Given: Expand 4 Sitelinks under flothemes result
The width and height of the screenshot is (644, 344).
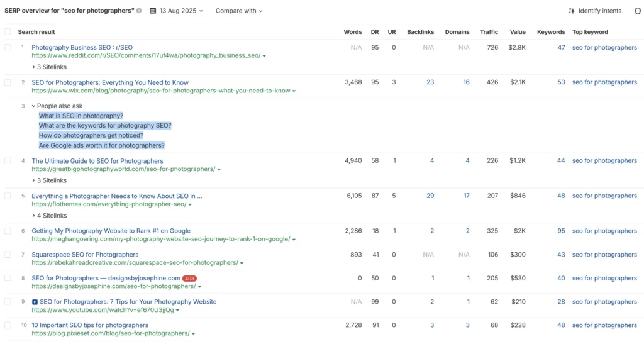Looking at the screenshot, I should (x=49, y=216).
